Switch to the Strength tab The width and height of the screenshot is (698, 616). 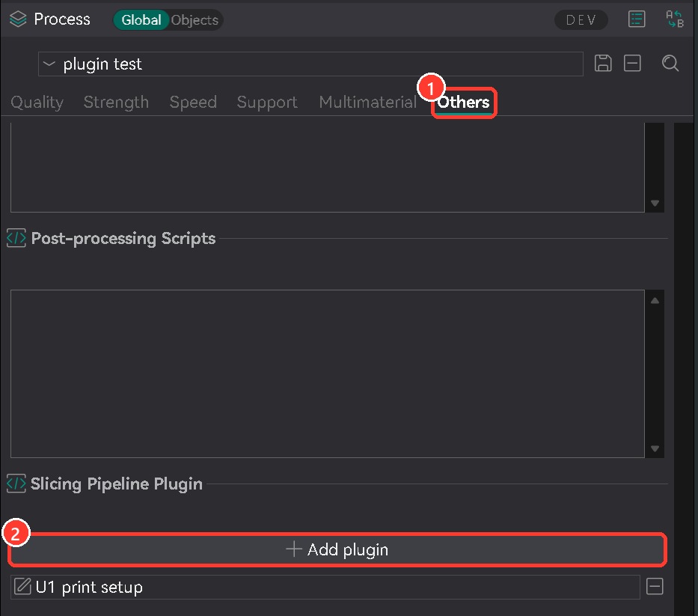point(116,103)
